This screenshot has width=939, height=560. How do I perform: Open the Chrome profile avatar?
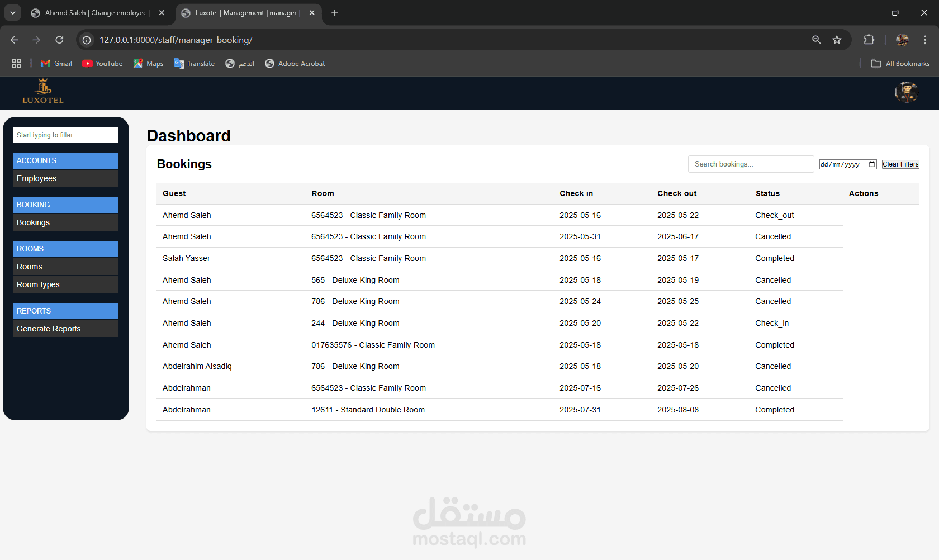click(x=902, y=40)
